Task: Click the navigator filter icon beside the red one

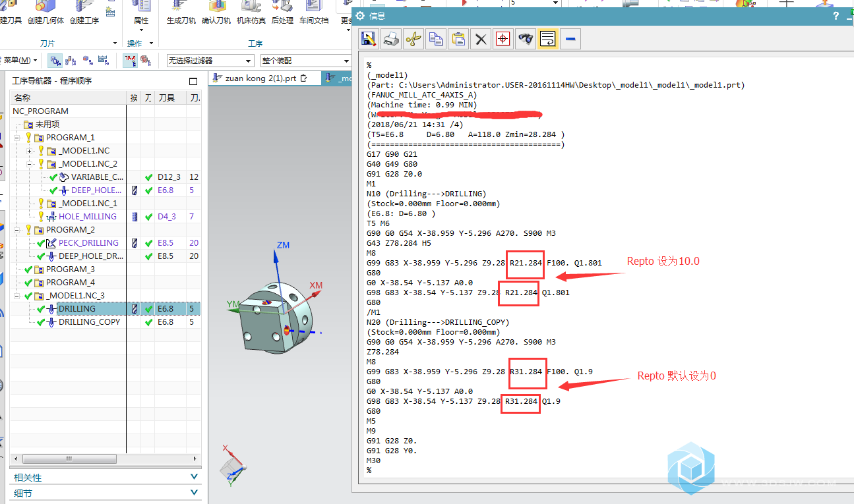Action: point(146,61)
